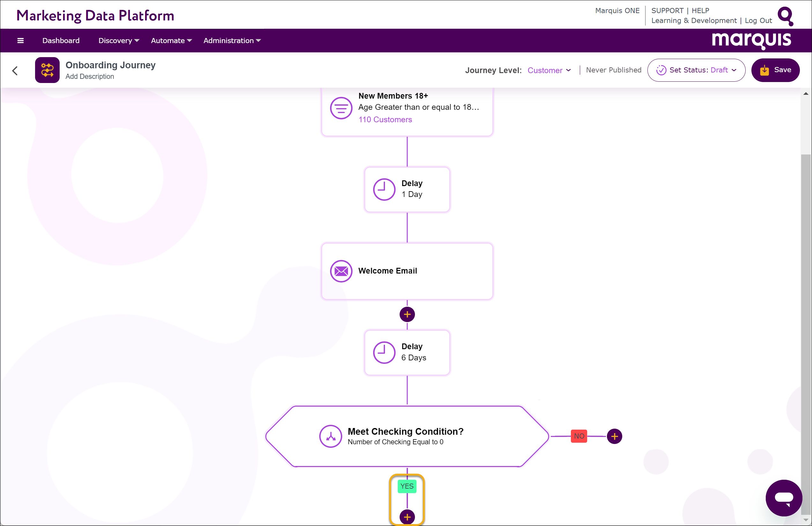Click the Set Status checkmark icon
The image size is (812, 526).
point(661,70)
